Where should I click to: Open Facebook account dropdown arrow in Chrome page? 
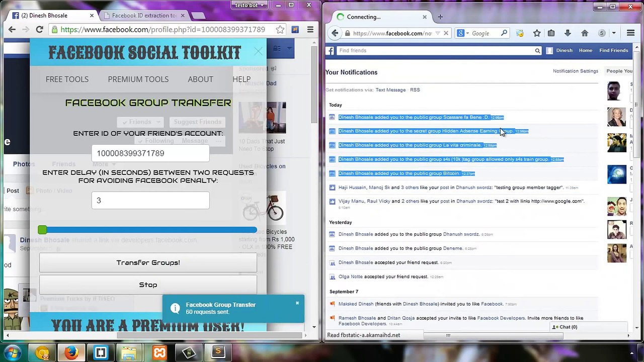(x=290, y=49)
